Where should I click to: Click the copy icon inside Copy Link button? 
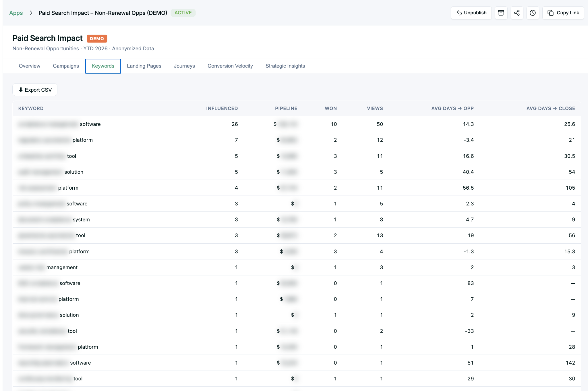tap(550, 13)
